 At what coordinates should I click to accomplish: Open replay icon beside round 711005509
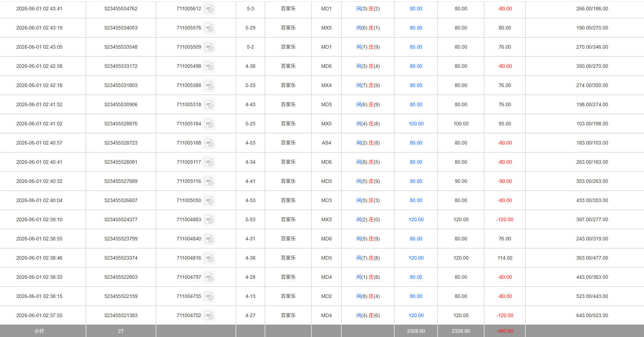[x=209, y=47]
